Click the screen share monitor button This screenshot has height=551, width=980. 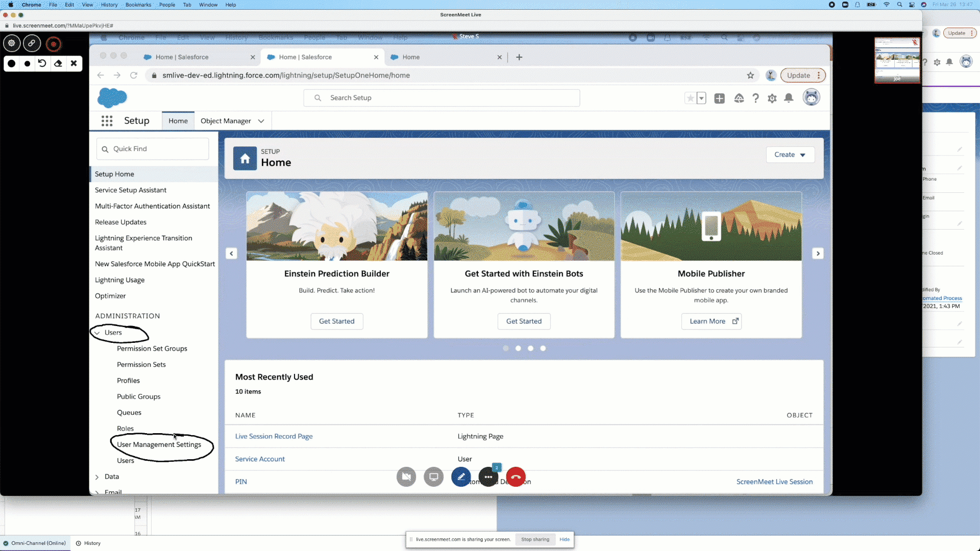click(434, 477)
